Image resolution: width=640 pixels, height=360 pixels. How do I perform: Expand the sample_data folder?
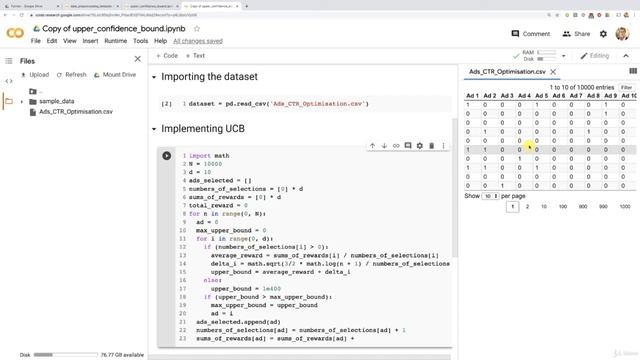coord(22,101)
